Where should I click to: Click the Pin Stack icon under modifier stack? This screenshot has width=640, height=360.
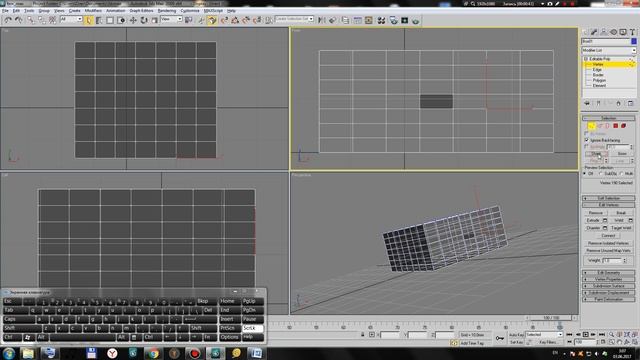tap(587, 103)
